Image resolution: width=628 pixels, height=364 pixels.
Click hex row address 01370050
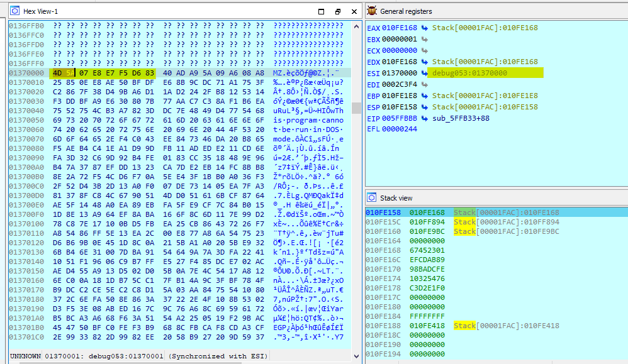[26, 121]
